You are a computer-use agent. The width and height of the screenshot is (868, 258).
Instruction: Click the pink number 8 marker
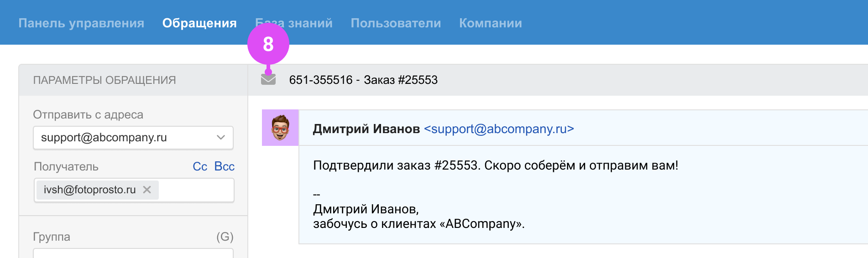[268, 44]
